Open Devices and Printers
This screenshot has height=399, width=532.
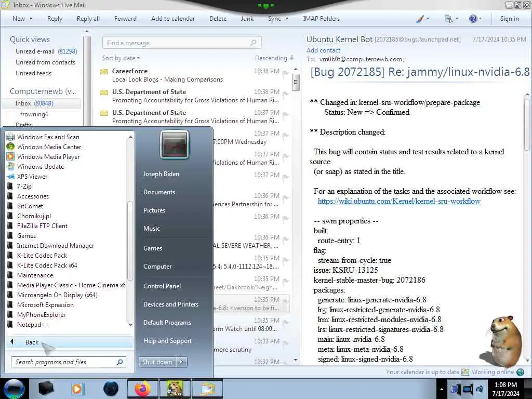170,304
